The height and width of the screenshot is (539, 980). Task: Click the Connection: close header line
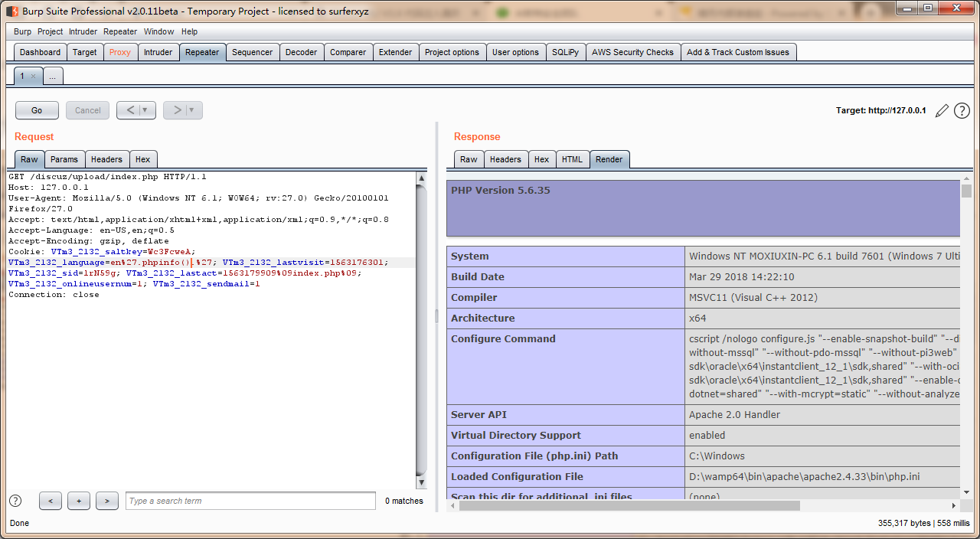(x=54, y=294)
